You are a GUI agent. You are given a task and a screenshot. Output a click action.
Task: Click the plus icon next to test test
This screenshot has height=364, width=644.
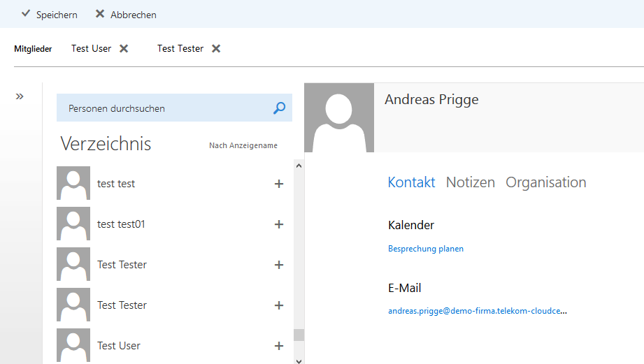pos(279,184)
